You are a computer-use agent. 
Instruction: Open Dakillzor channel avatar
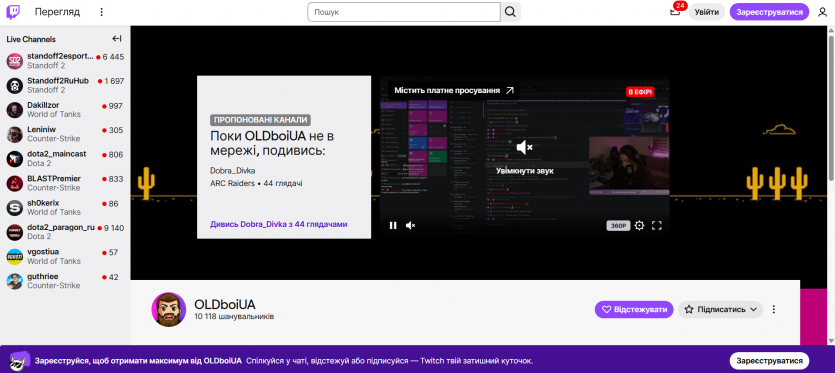click(14, 110)
